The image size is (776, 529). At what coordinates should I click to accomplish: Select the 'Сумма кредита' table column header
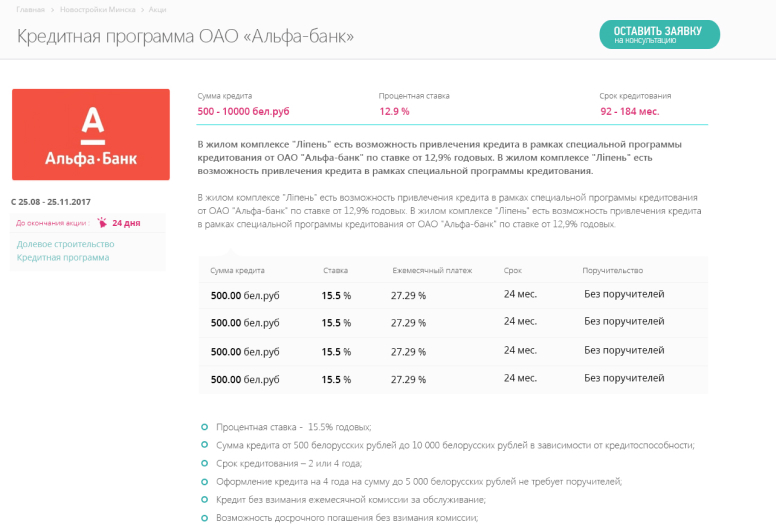click(237, 271)
